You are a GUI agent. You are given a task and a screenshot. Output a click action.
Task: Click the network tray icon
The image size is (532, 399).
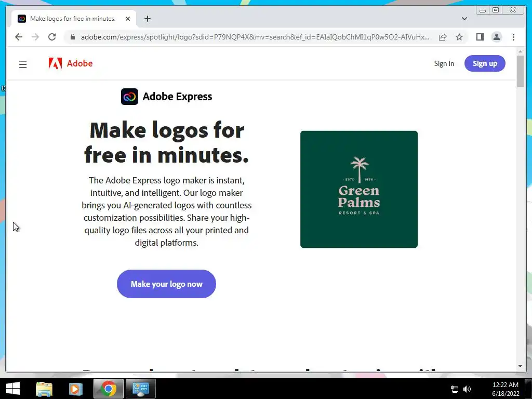(454, 389)
